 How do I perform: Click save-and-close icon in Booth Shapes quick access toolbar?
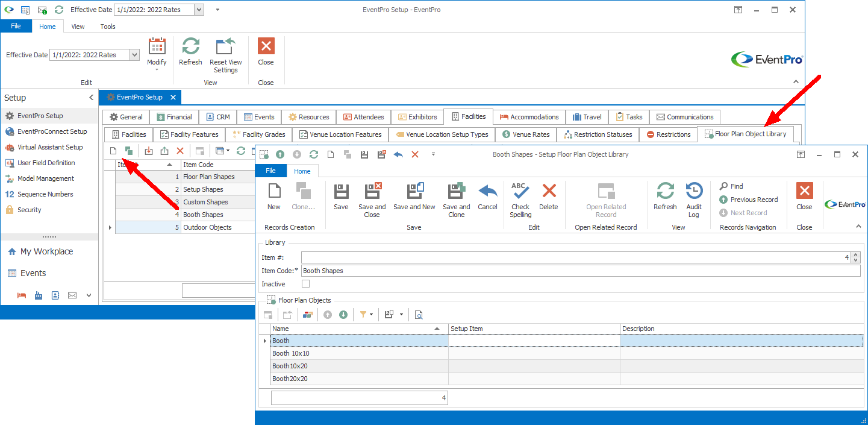tap(381, 154)
